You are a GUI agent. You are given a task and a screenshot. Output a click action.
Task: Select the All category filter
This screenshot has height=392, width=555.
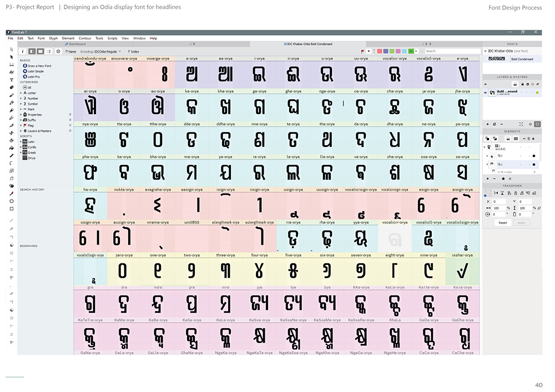tap(27, 87)
